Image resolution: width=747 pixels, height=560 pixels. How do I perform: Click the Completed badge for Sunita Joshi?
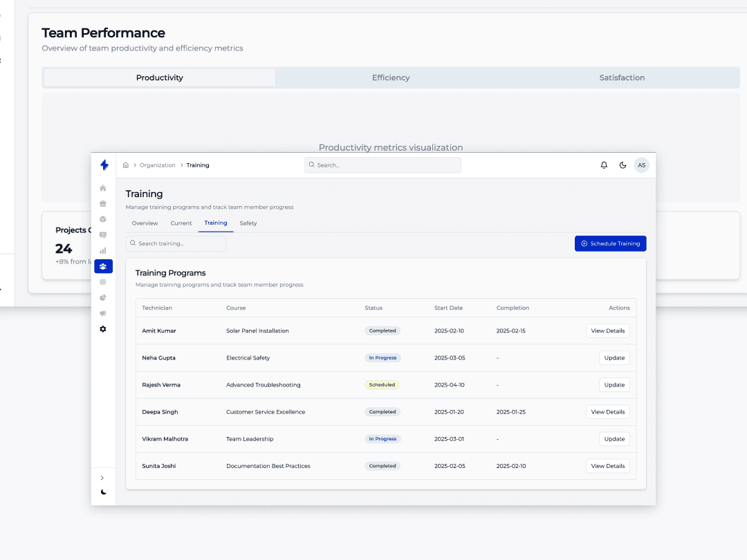pyautogui.click(x=382, y=466)
